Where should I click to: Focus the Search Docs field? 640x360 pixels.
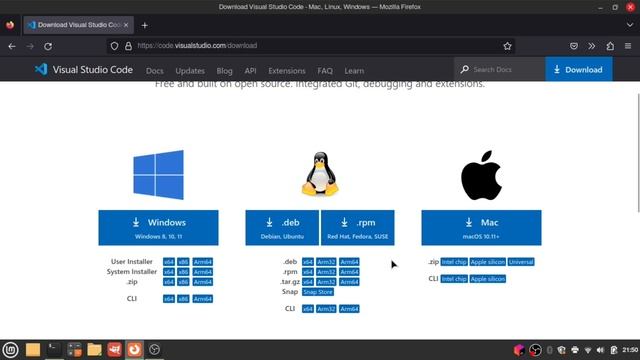[x=500, y=69]
